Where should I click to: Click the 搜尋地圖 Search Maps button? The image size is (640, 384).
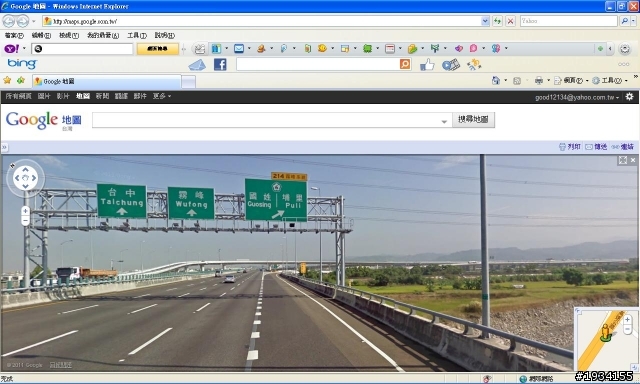(x=473, y=120)
